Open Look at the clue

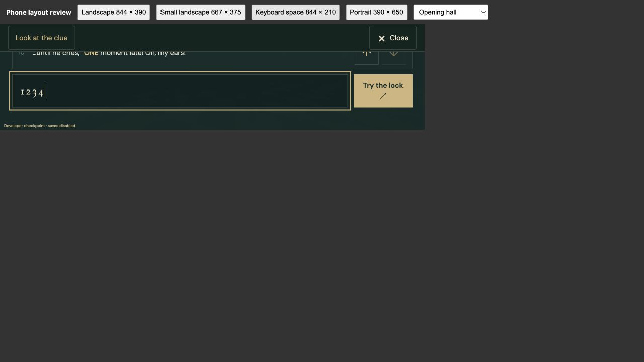point(41,38)
